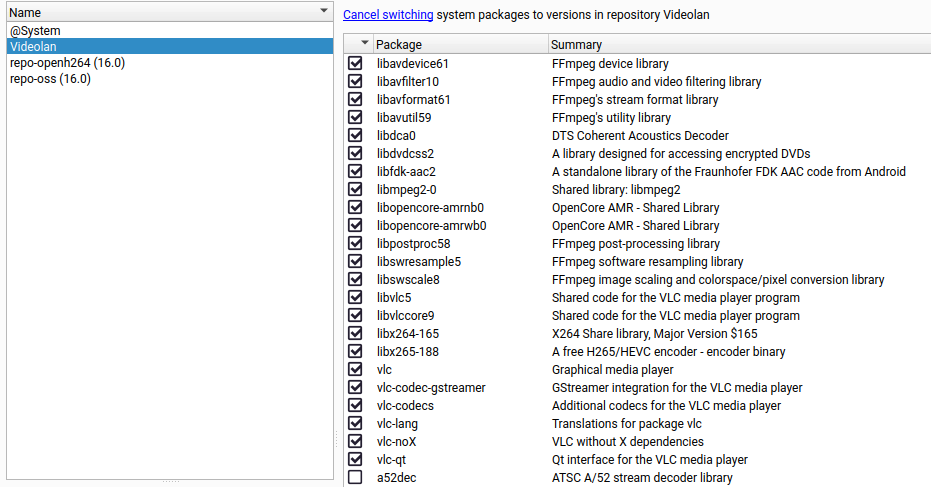Enable the a52dec package checkbox
Viewport: 931px width, 487px height.
[x=355, y=478]
